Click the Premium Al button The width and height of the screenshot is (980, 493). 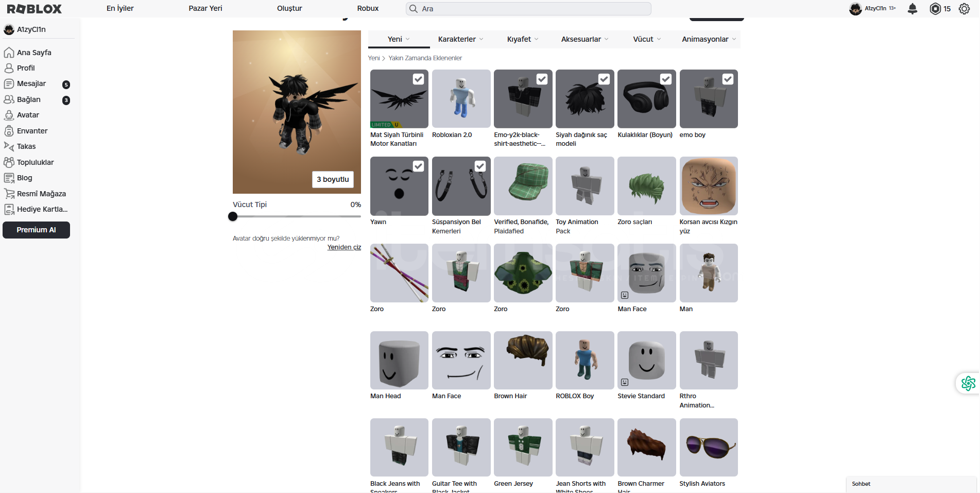pos(36,230)
